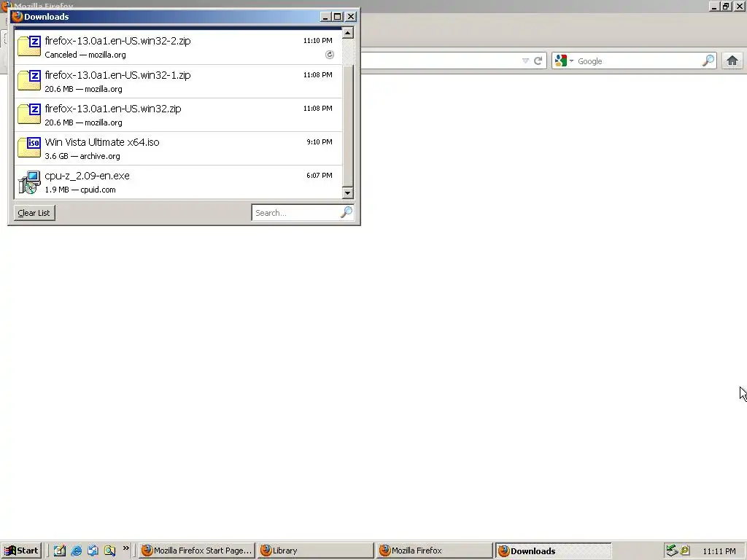Image resolution: width=747 pixels, height=560 pixels.
Task: Minimize the Downloads window
Action: pos(325,17)
